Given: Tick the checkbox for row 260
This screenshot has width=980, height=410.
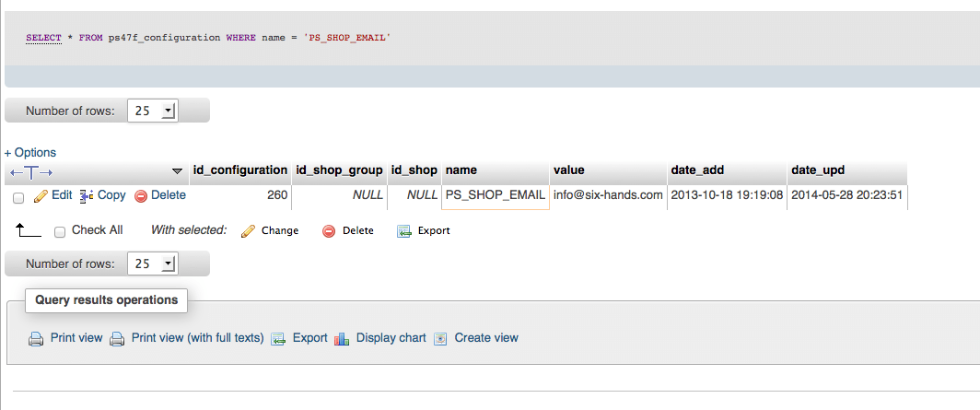Looking at the screenshot, I should coord(18,197).
